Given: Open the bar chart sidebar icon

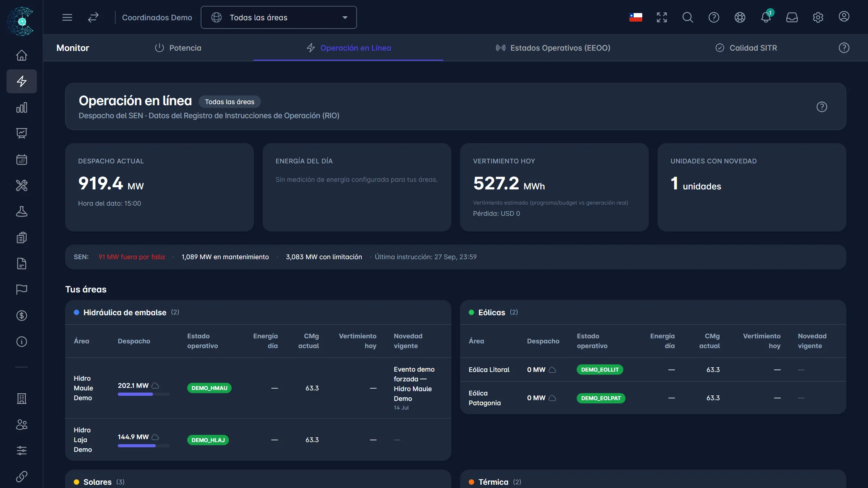Looking at the screenshot, I should 22,107.
